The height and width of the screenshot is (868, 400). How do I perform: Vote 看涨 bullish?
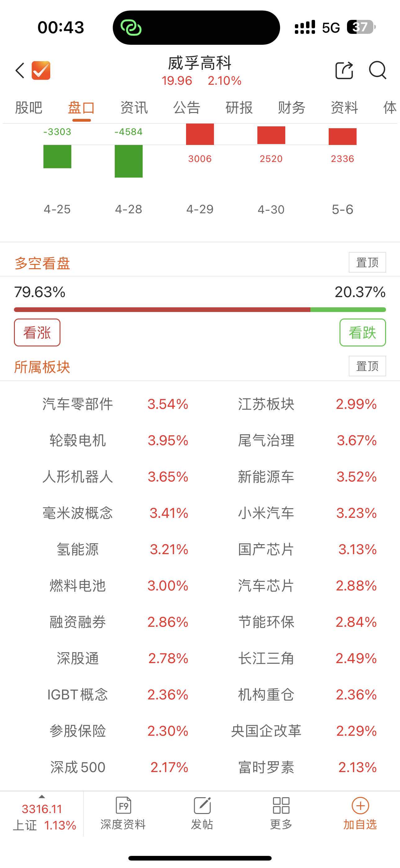[x=37, y=332]
